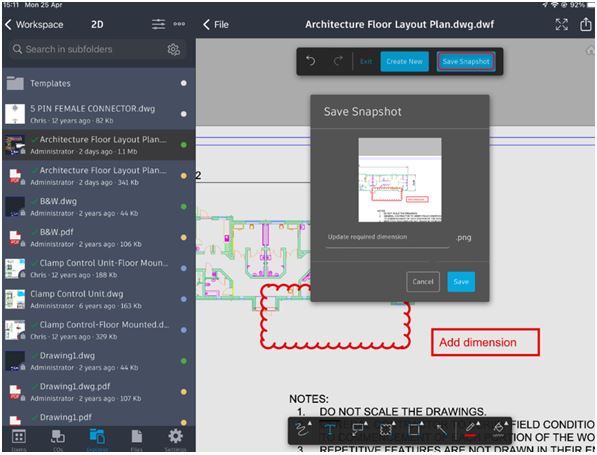Go back to File with the chevron

[x=206, y=24]
